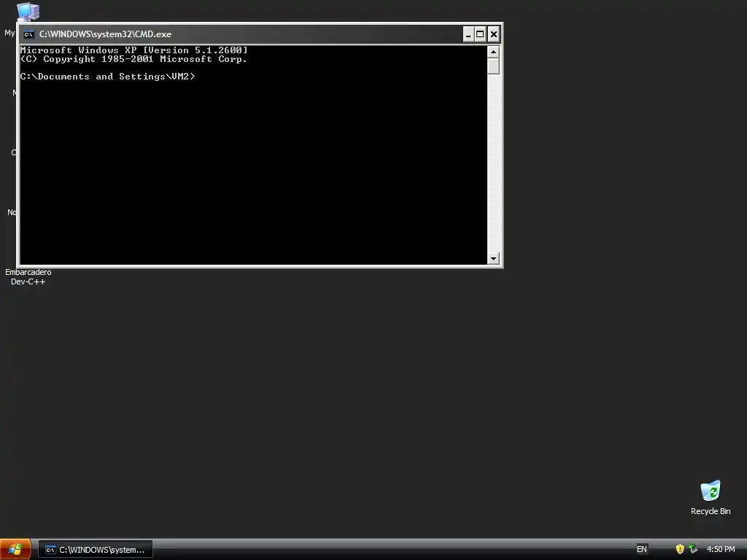Click the scroll down arrow in CMD
The height and width of the screenshot is (560, 747).
point(493,259)
